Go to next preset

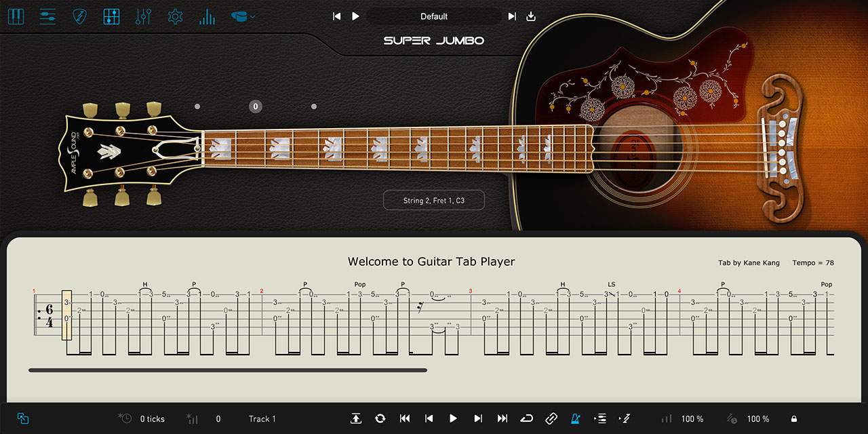[512, 16]
